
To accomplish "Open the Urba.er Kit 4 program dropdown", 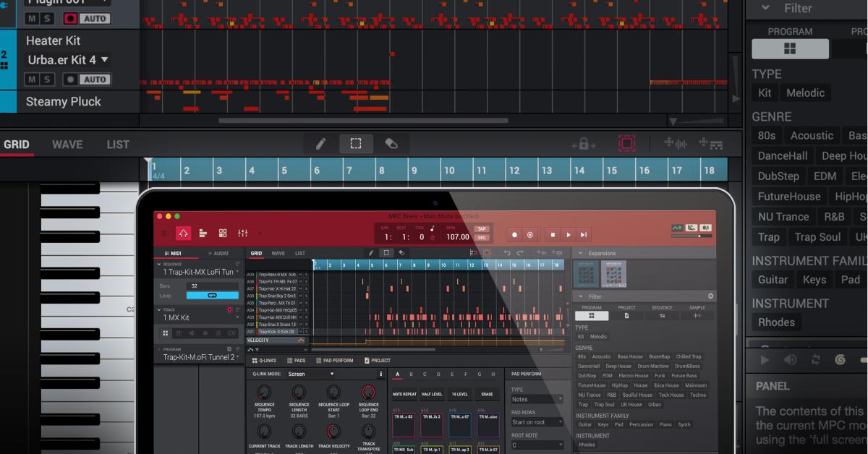I will pyautogui.click(x=105, y=60).
